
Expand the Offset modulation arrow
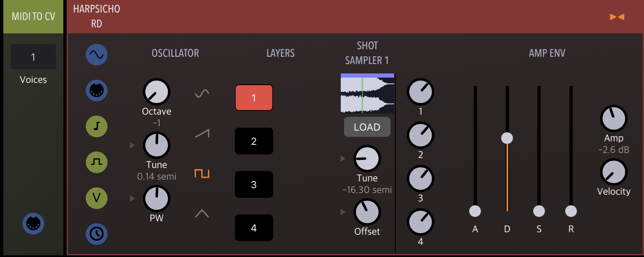click(x=343, y=212)
